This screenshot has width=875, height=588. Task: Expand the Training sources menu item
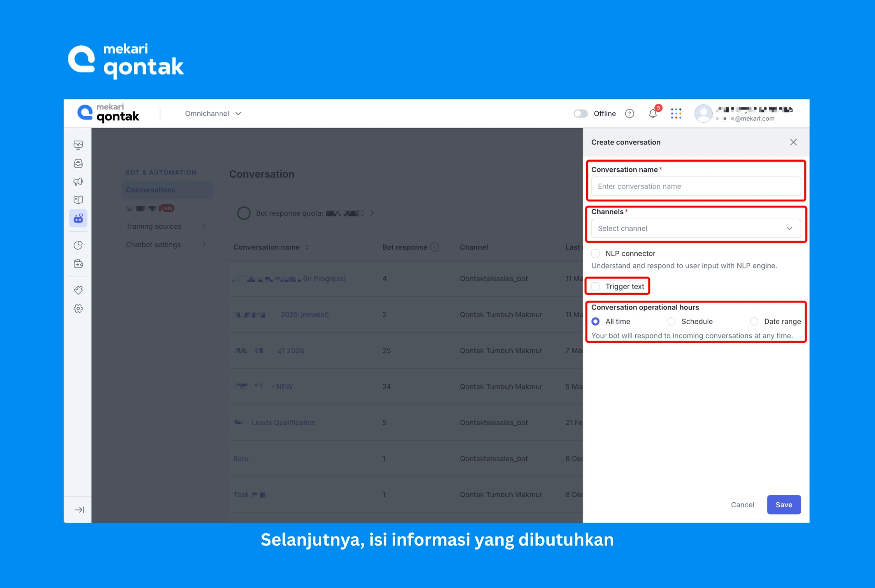tap(166, 226)
